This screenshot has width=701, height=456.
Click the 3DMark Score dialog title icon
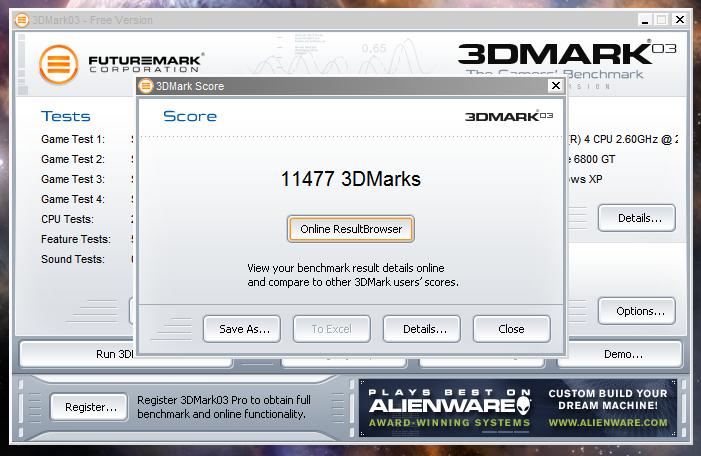[x=146, y=86]
